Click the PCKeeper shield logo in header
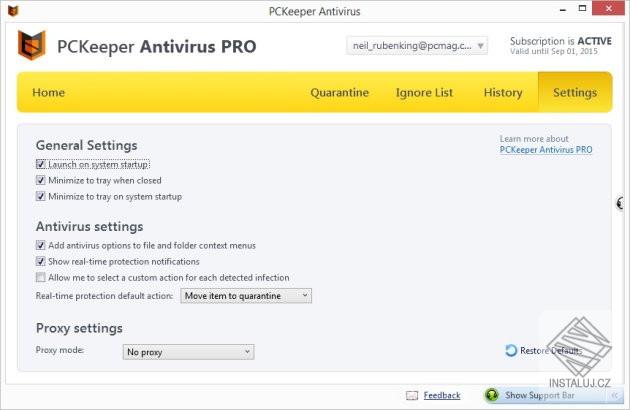Viewport: 630px width, 410px height. (x=32, y=45)
